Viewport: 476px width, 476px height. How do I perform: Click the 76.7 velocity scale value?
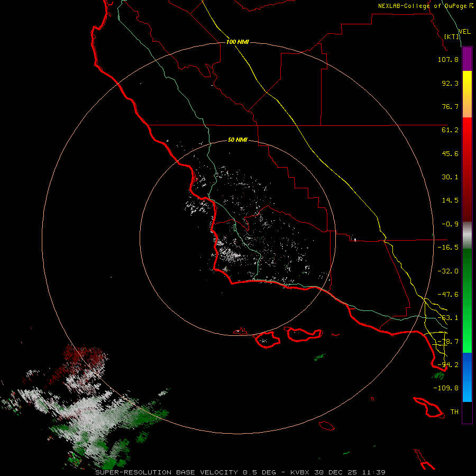click(x=450, y=106)
